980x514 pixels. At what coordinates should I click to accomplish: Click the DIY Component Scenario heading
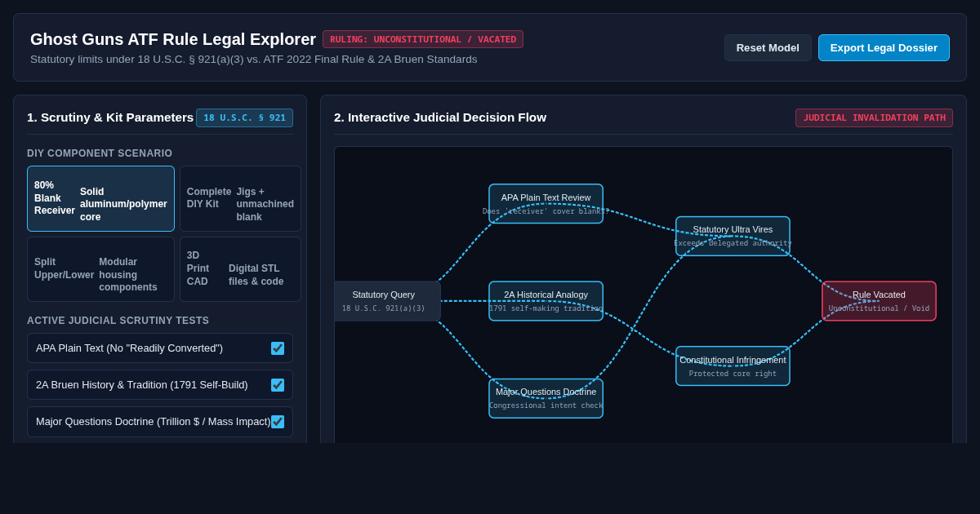tap(100, 153)
